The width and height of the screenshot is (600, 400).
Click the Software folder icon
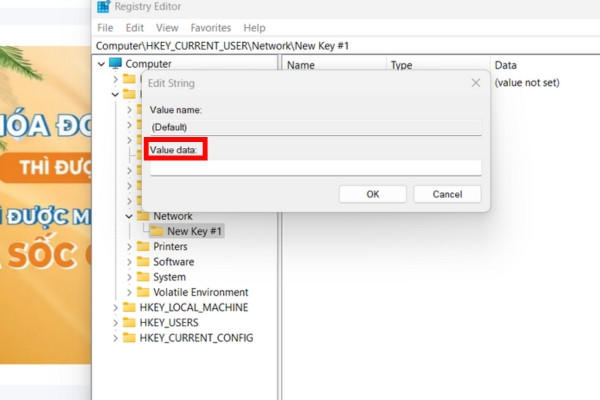coord(143,261)
